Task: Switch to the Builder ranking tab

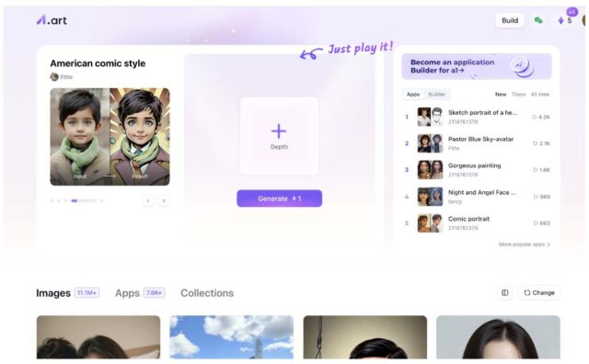Action: click(x=436, y=94)
